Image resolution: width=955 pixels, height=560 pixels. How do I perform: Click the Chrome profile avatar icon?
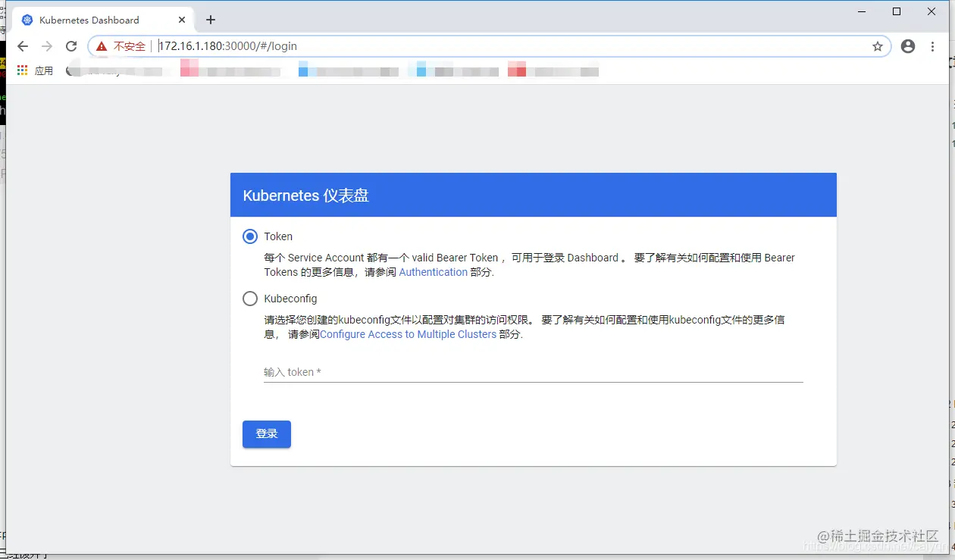click(x=907, y=45)
